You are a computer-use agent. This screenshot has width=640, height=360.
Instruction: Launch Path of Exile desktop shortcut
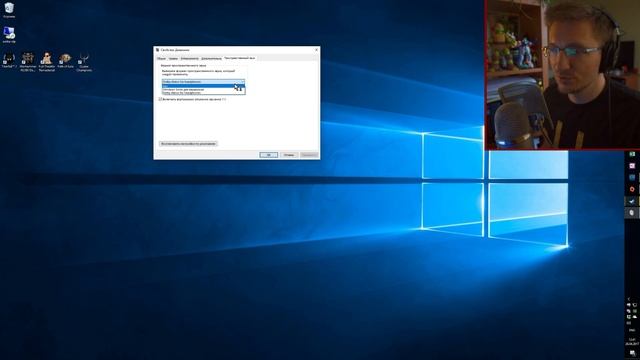pos(65,60)
